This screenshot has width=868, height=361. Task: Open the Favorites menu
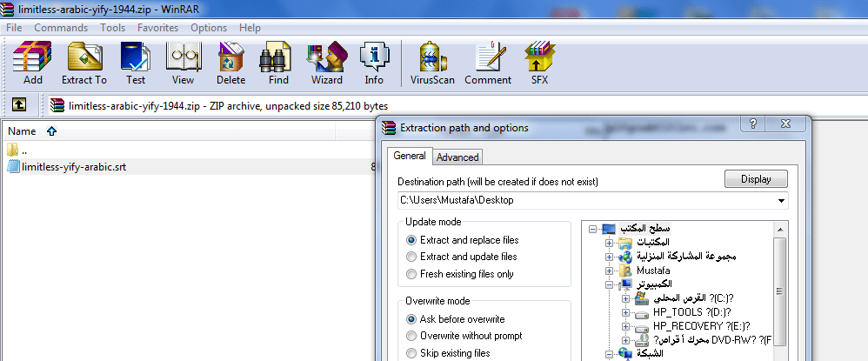[157, 28]
